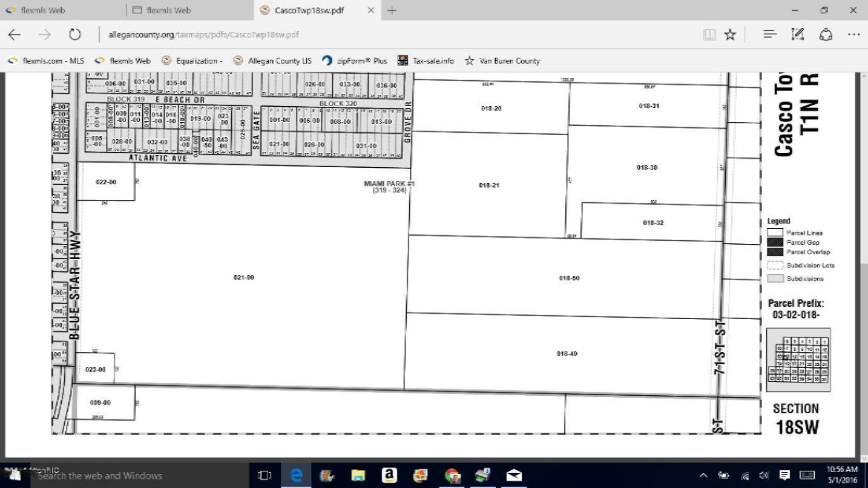Screen dimensions: 868x488
Task: Open the Windows Start menu
Action: pyautogui.click(x=15, y=475)
